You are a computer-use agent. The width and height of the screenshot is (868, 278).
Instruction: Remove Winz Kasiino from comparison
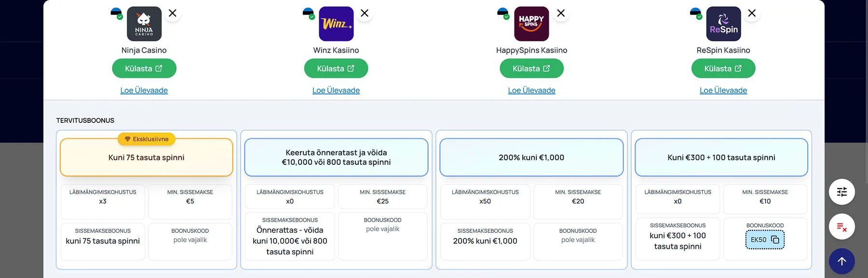tap(365, 13)
